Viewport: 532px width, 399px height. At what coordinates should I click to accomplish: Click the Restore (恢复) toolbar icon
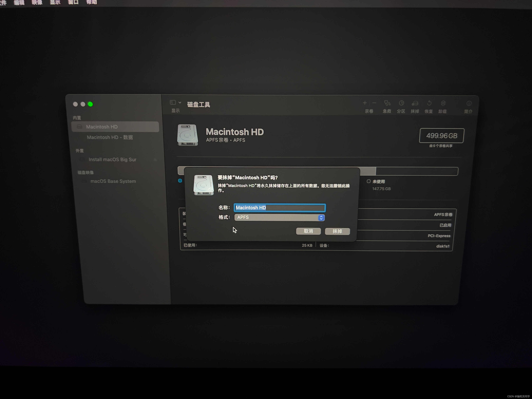[x=429, y=103]
